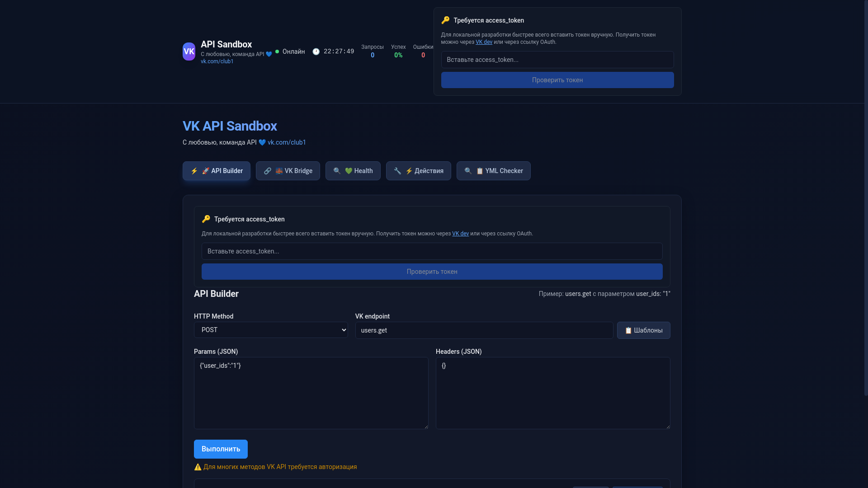Viewport: 868px width, 488px height.
Task: Open the vk.com/club1 link in the header
Action: pos(217,61)
